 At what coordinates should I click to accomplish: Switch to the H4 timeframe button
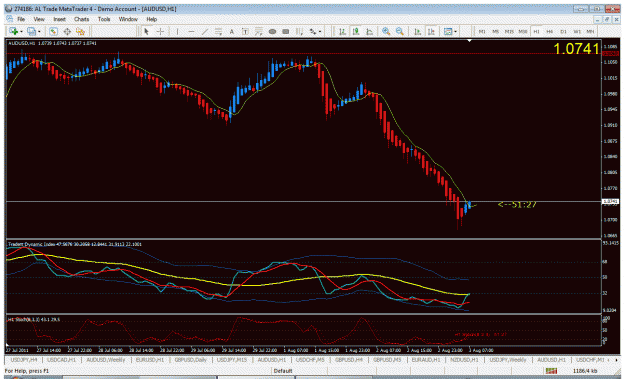549,31
